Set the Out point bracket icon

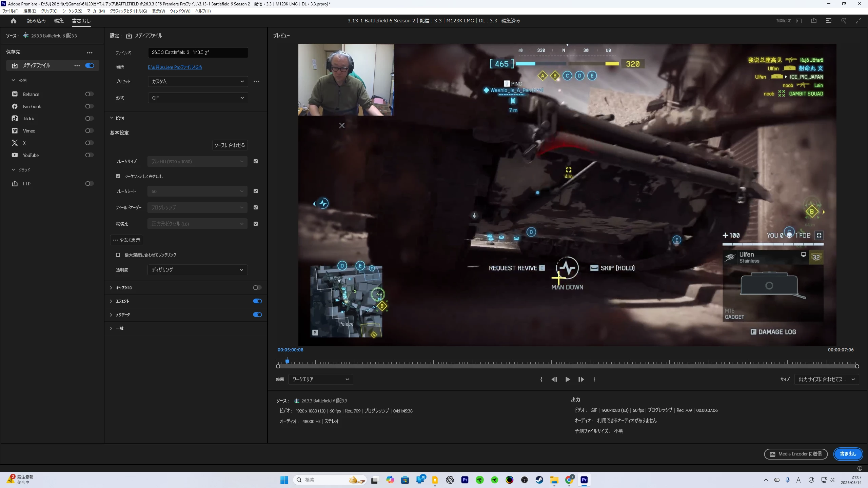(594, 379)
